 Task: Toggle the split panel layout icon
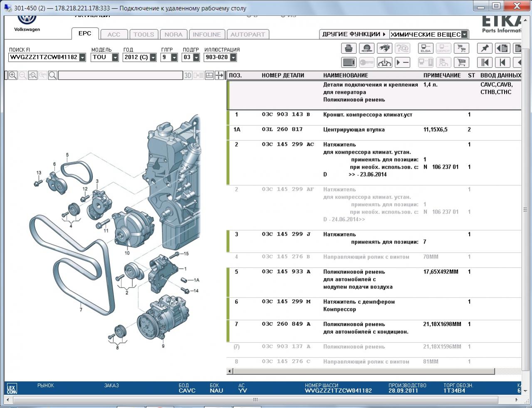pyautogui.click(x=209, y=75)
